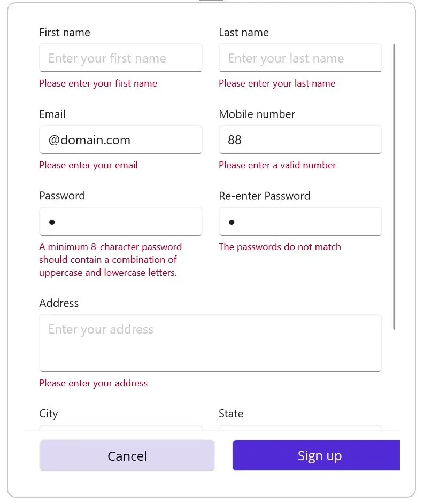Click the First name input field

tap(120, 58)
